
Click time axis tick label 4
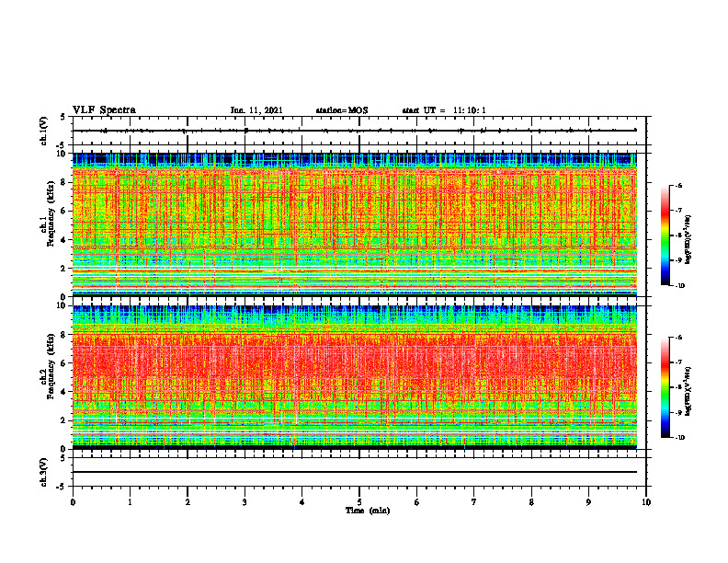(x=302, y=502)
